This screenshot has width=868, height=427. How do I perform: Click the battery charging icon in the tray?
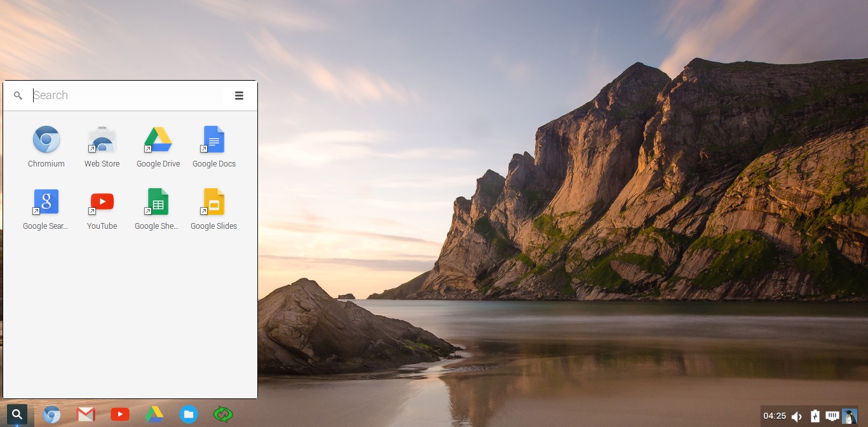pos(815,416)
